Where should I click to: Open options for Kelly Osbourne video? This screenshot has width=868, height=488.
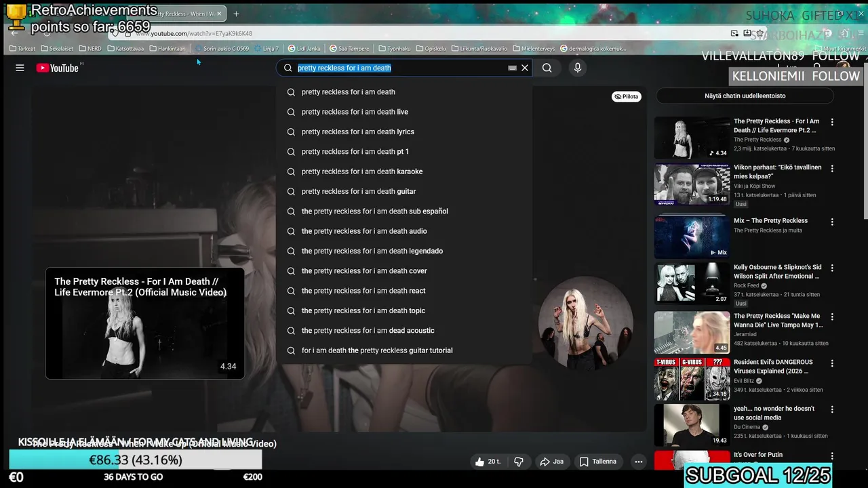coord(832,268)
